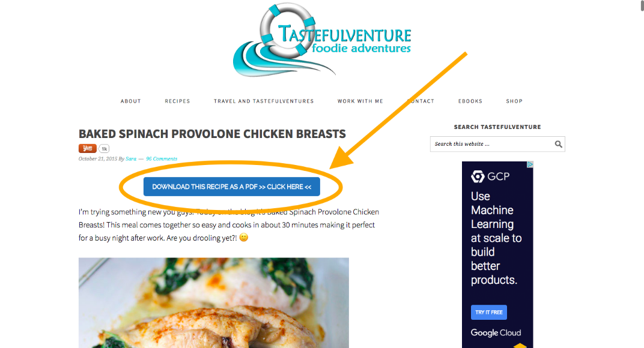
Task: Open the Shop menu item
Action: (x=514, y=101)
